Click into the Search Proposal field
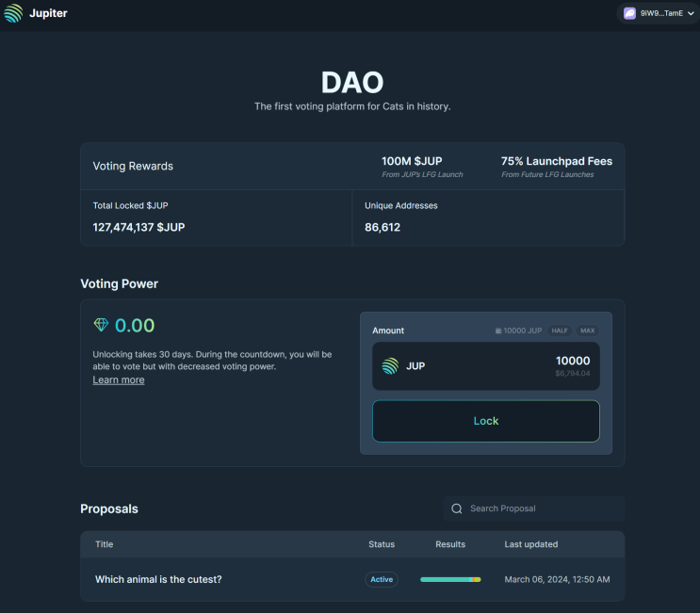700x613 pixels. (x=534, y=508)
